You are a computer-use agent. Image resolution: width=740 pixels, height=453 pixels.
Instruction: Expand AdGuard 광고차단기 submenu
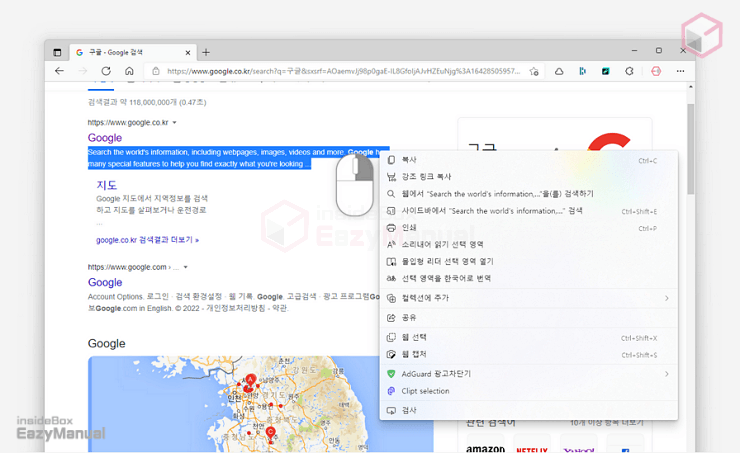point(529,374)
